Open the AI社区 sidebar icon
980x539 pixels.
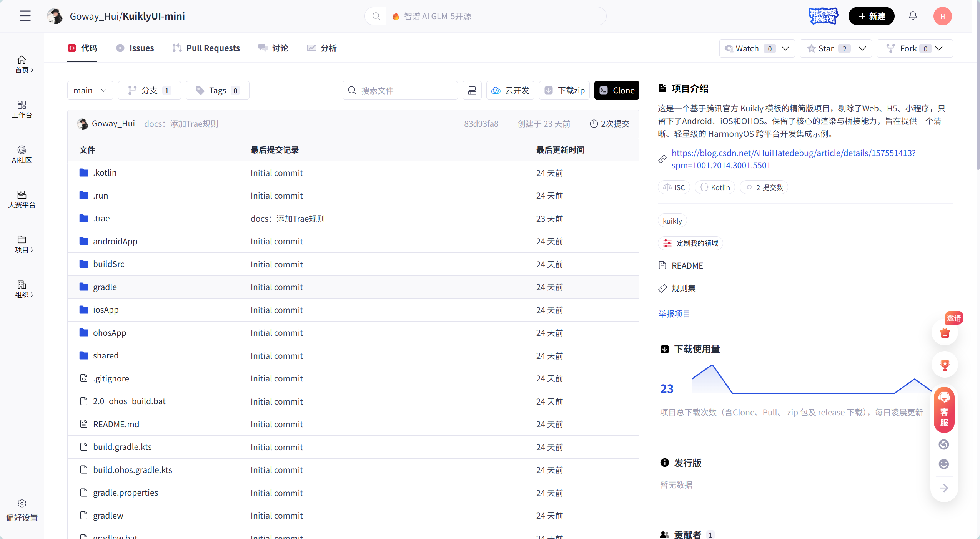point(22,154)
